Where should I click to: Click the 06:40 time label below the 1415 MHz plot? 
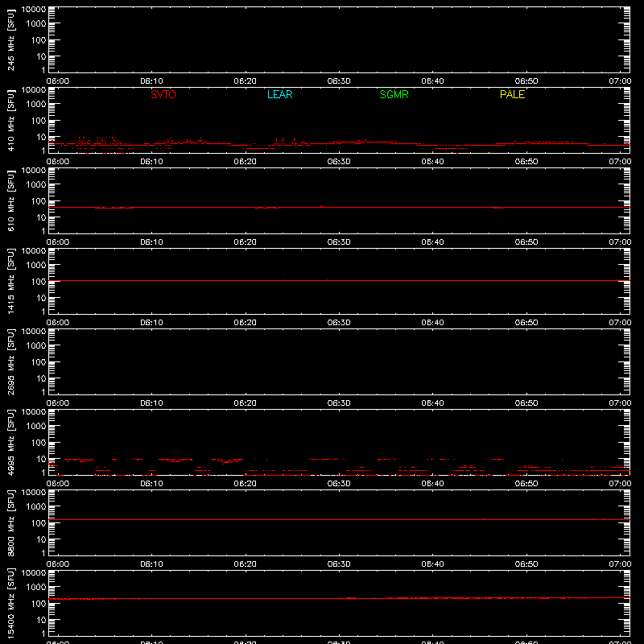(x=432, y=323)
